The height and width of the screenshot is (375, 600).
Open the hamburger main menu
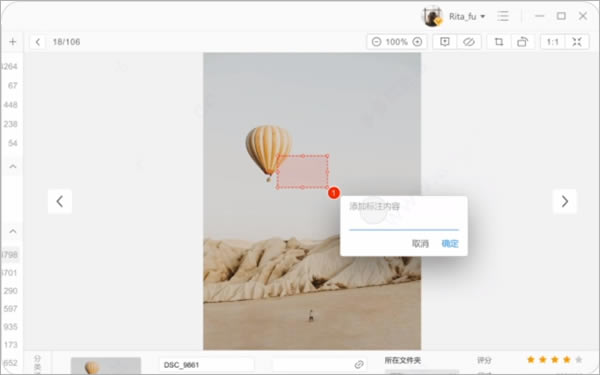tap(503, 16)
